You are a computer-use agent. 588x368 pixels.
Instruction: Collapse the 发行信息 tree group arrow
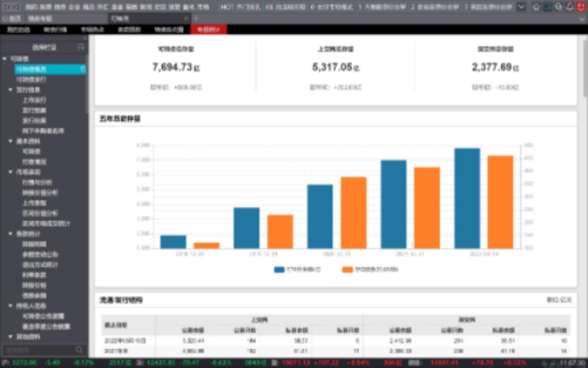11,90
